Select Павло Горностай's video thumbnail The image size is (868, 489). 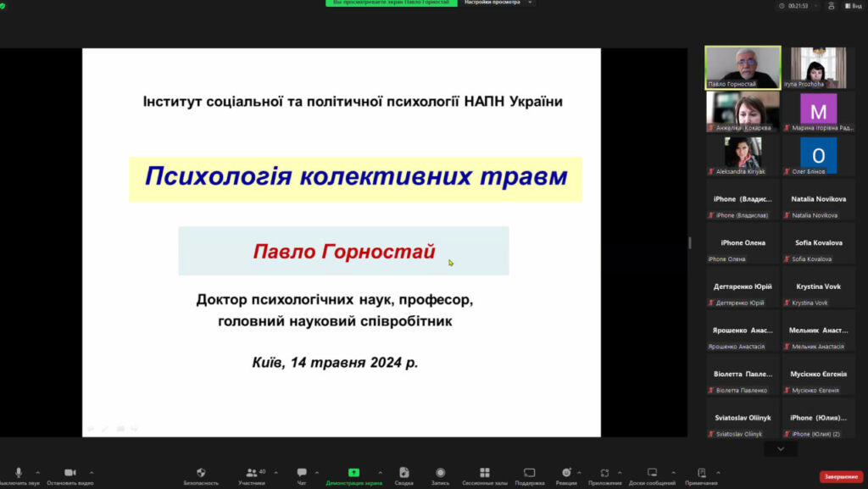[743, 67]
